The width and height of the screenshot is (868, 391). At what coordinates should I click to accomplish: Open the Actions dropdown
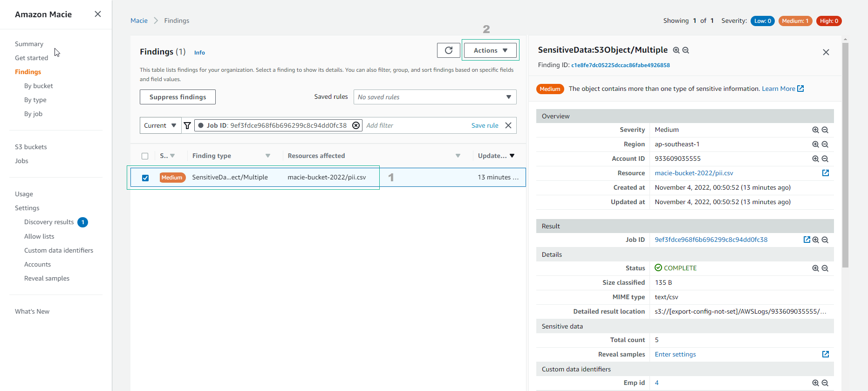pos(490,50)
